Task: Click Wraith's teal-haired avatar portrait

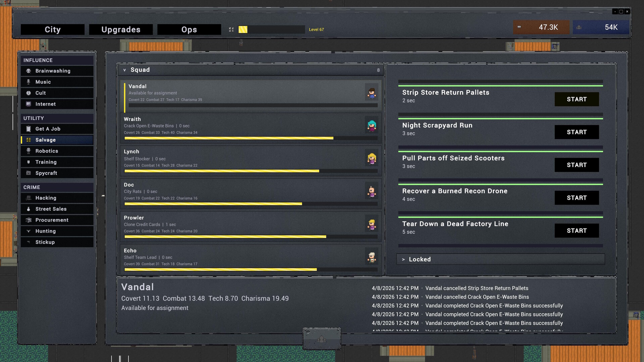Action: [x=371, y=125]
